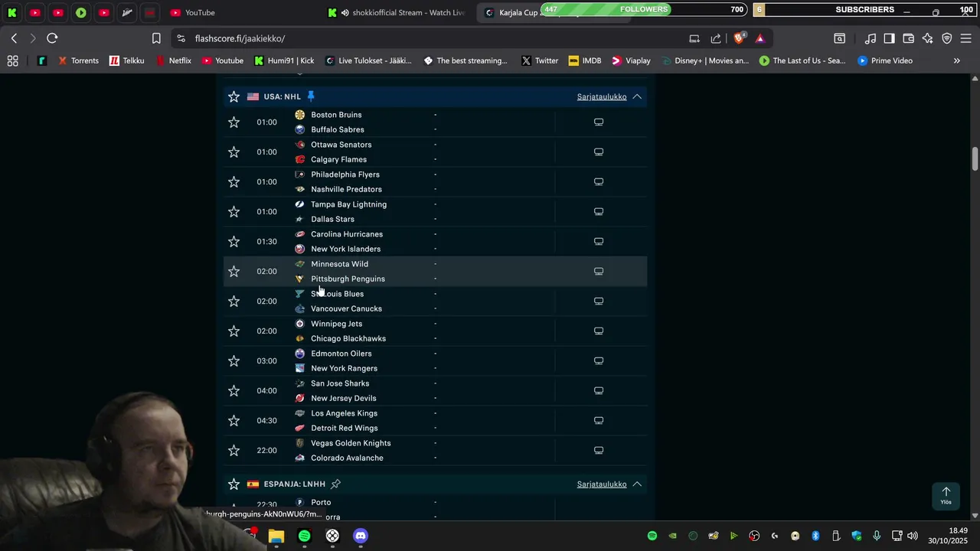980x551 pixels.
Task: Collapse the USA: NHL league section
Action: point(637,97)
